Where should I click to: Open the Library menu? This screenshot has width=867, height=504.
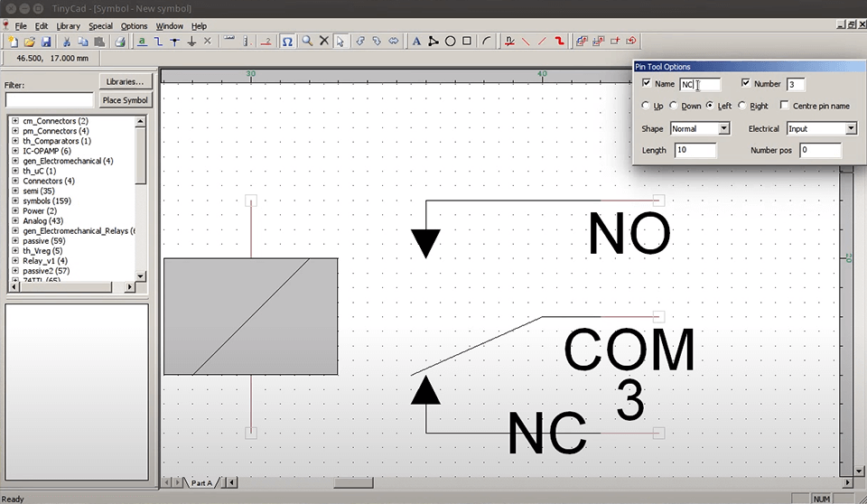(68, 26)
